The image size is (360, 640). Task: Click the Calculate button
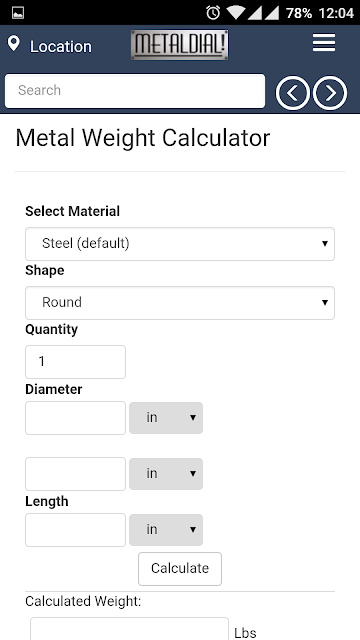180,569
